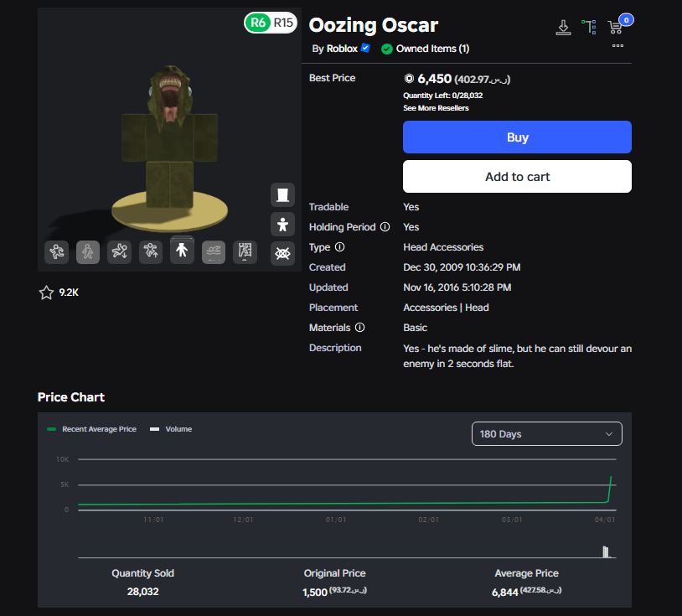
Task: Click the download asset icon
Action: (x=563, y=28)
